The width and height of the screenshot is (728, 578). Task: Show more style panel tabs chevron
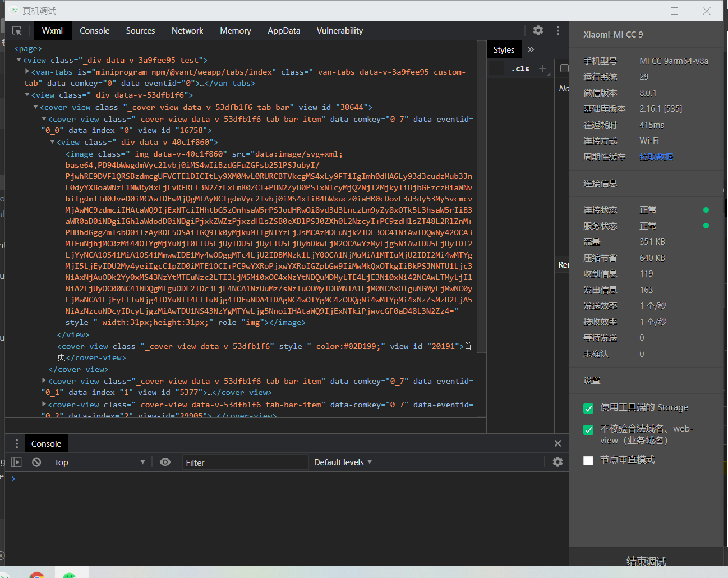click(531, 49)
